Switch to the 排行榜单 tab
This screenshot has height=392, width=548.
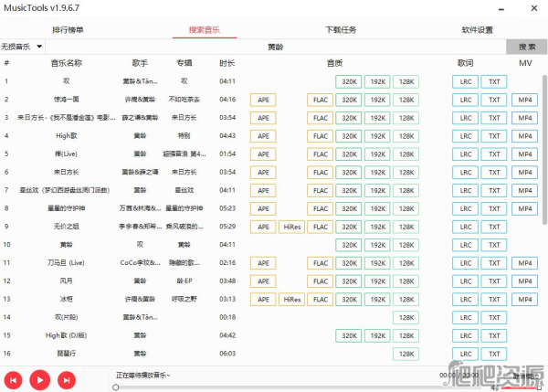[x=68, y=30]
